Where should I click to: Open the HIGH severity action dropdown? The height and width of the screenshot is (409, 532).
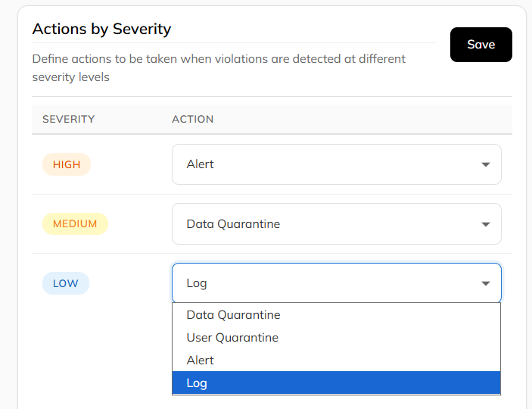click(336, 164)
